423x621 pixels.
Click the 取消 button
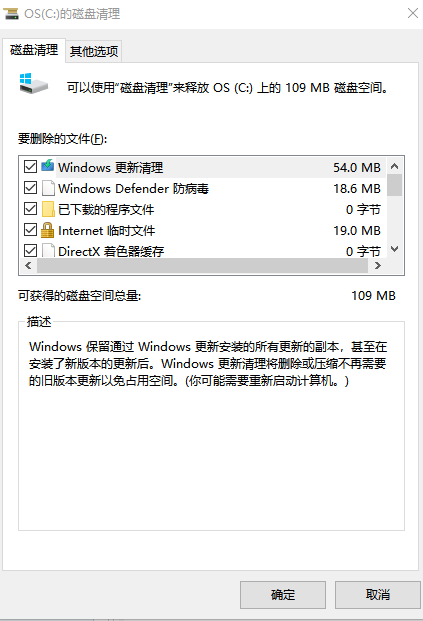point(377,594)
